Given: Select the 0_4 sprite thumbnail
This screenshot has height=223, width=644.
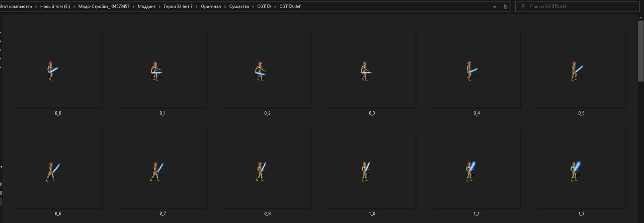Looking at the screenshot, I should click(x=476, y=68).
